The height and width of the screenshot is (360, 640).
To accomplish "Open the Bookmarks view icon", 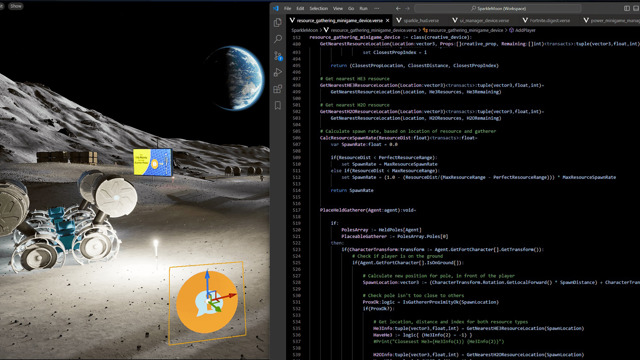I will [278, 105].
